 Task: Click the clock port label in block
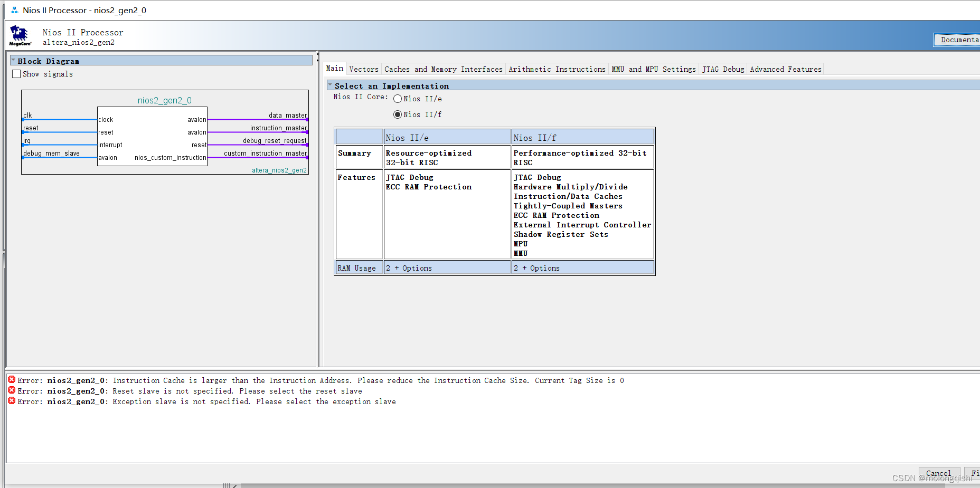(106, 119)
